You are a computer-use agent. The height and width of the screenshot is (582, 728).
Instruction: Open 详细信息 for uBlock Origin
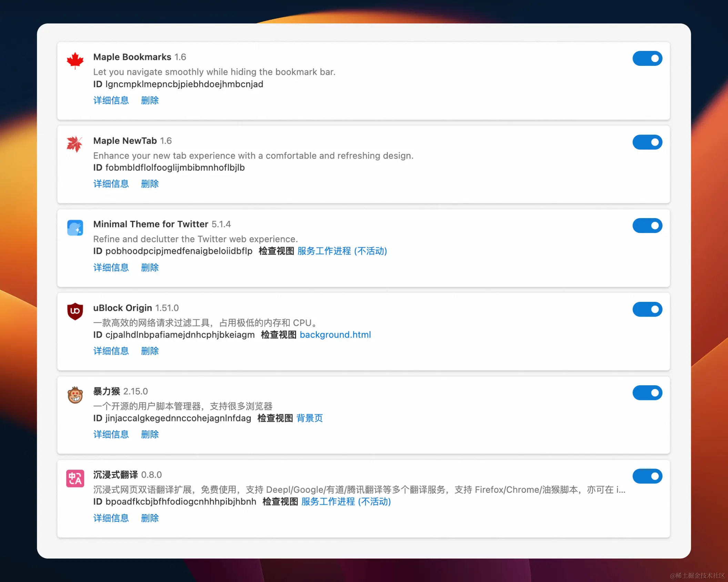111,351
